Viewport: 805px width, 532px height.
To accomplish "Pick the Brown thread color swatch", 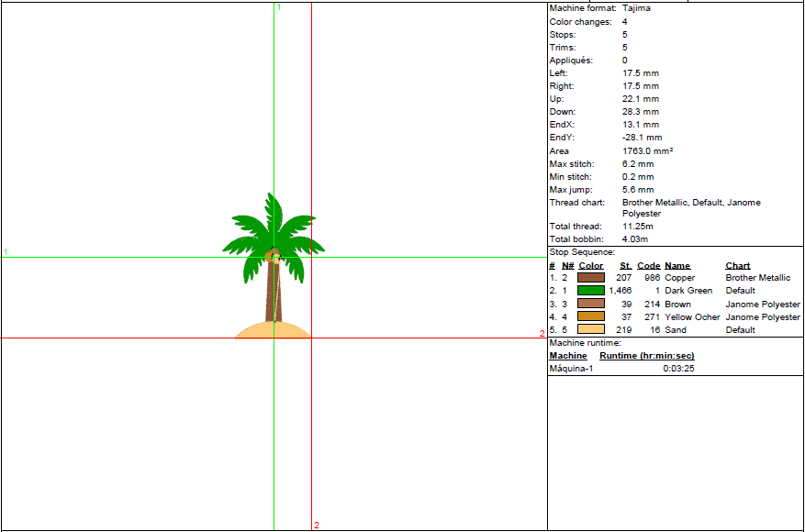I will pyautogui.click(x=590, y=304).
